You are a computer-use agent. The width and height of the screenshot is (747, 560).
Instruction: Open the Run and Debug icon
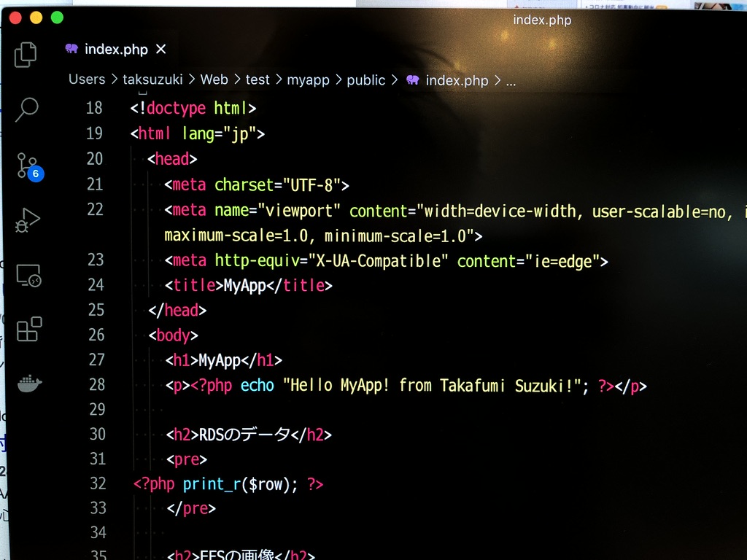click(x=28, y=220)
